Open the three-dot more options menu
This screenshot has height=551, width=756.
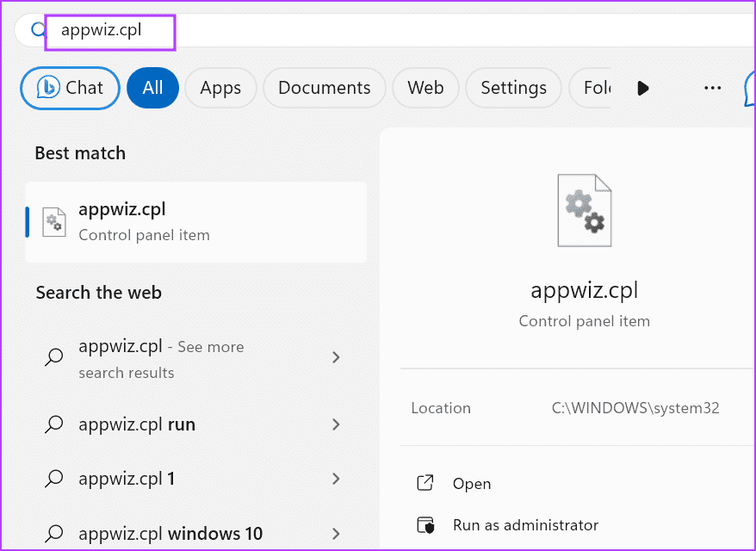click(713, 88)
